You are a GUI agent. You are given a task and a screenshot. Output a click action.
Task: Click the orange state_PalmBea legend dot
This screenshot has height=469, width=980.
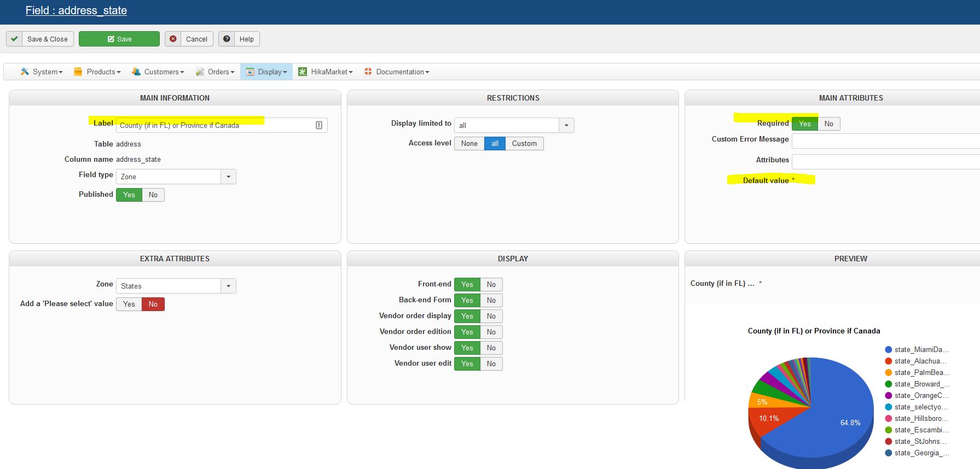coord(889,373)
